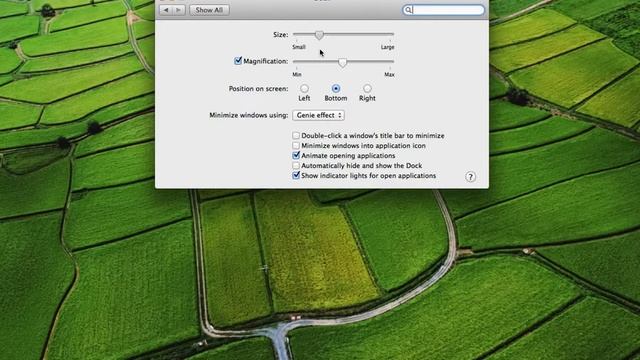Click the Magnification slider thumb

click(342, 62)
